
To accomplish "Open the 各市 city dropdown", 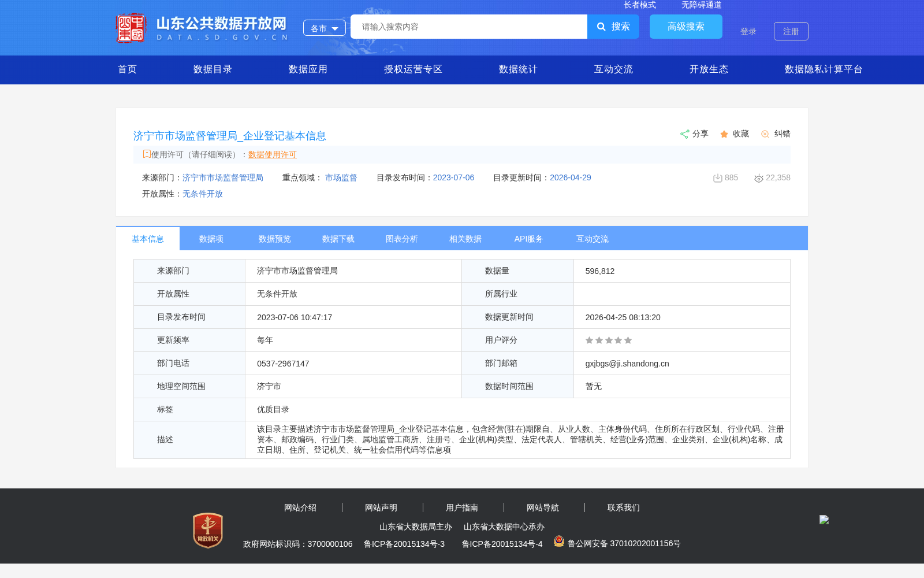I will pos(325,28).
